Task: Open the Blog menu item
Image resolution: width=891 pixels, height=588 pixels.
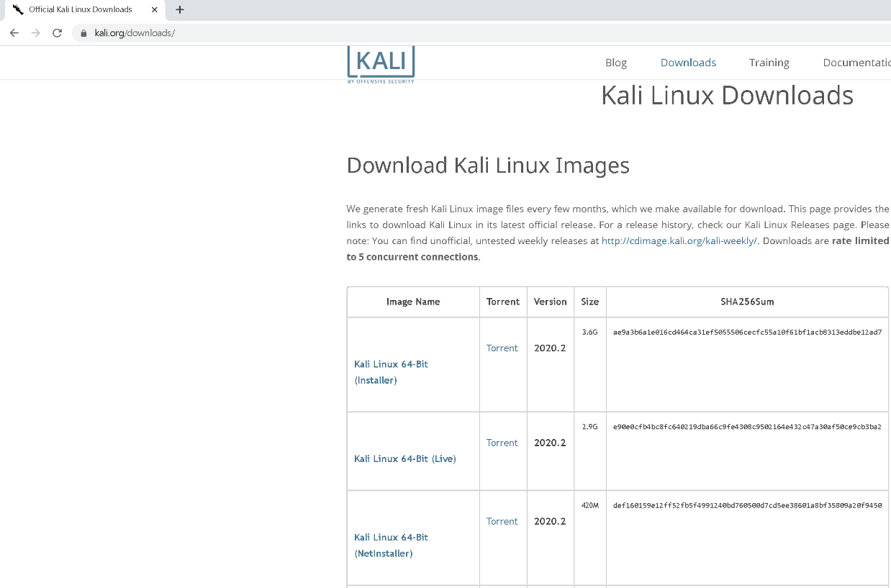Action: (x=615, y=63)
